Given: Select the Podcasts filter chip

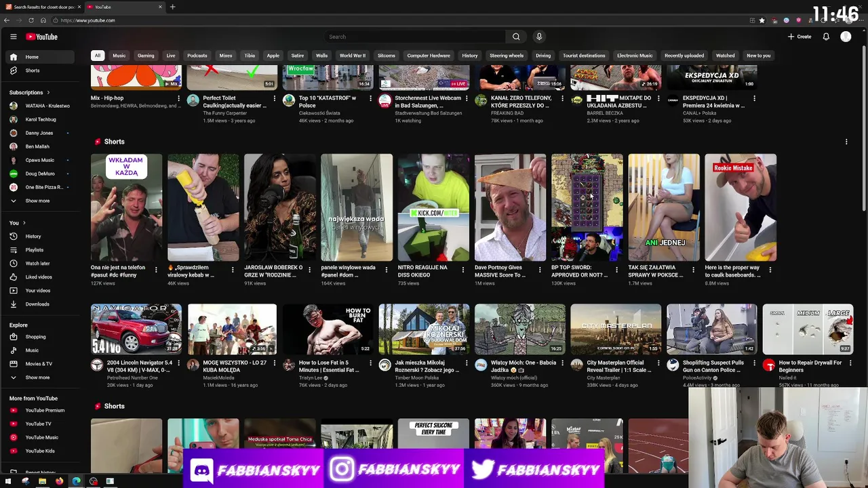Looking at the screenshot, I should tap(197, 56).
